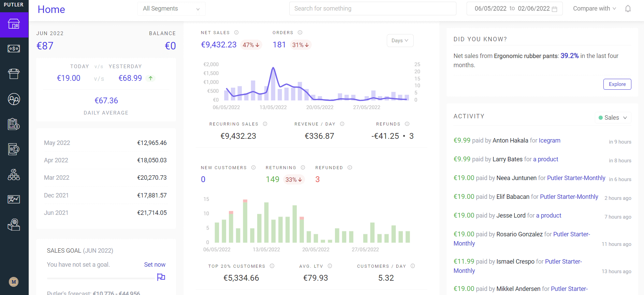Expand the Sales activity filter dropdown
This screenshot has height=295, width=644.
tap(613, 118)
